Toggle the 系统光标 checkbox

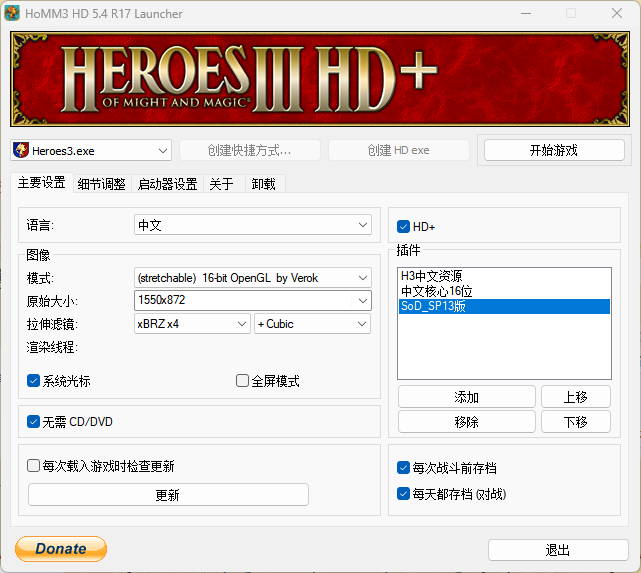coord(33,381)
